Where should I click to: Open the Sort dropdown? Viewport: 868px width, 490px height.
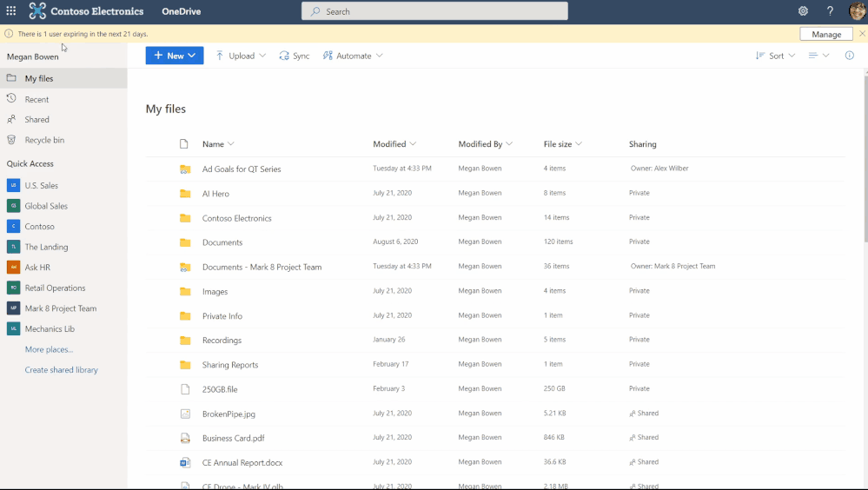click(776, 56)
